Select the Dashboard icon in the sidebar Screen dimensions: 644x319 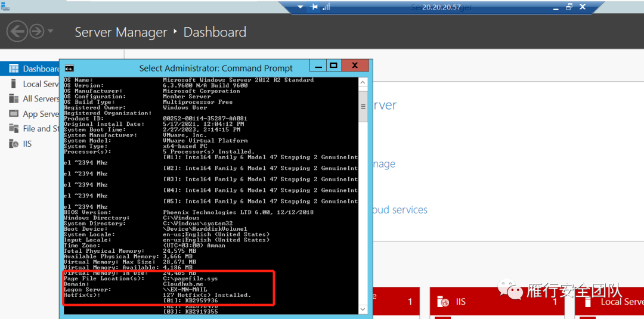pos(14,69)
